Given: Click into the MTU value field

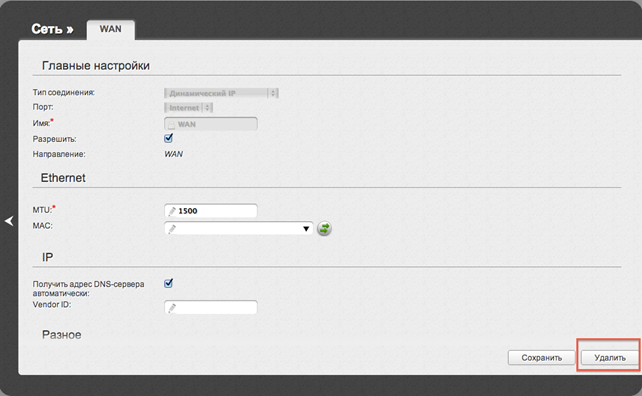Looking at the screenshot, I should (x=210, y=211).
